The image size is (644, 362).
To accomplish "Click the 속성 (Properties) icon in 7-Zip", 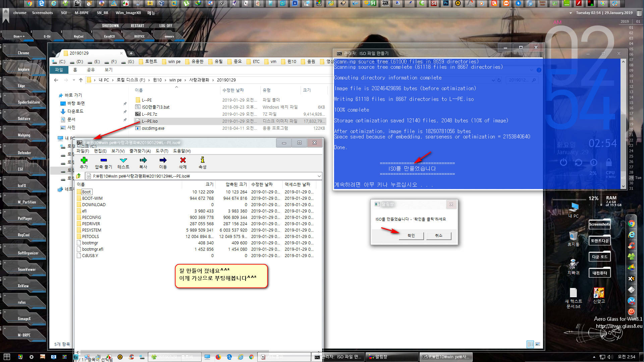I will [x=202, y=163].
